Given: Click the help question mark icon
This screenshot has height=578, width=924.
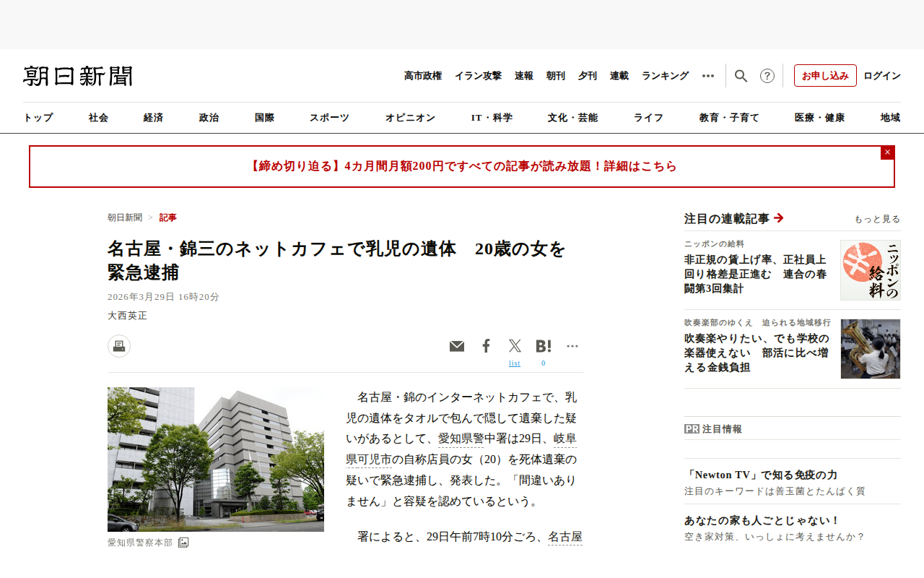Looking at the screenshot, I should pos(767,76).
